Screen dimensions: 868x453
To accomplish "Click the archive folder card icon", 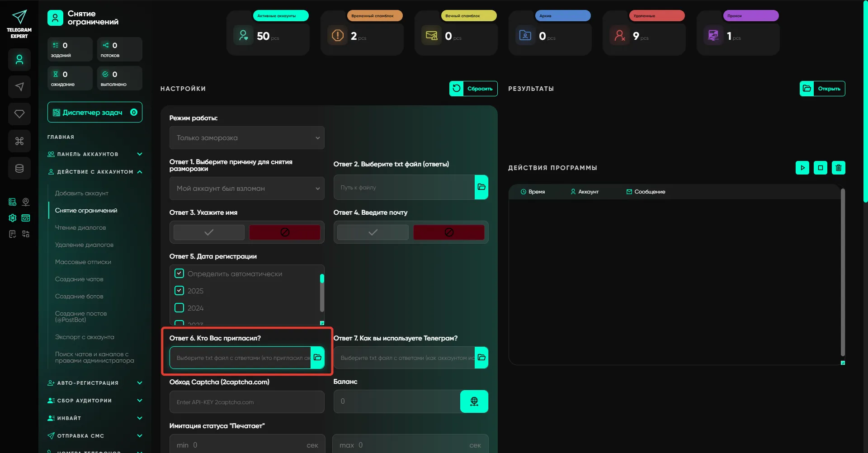I will tap(525, 35).
